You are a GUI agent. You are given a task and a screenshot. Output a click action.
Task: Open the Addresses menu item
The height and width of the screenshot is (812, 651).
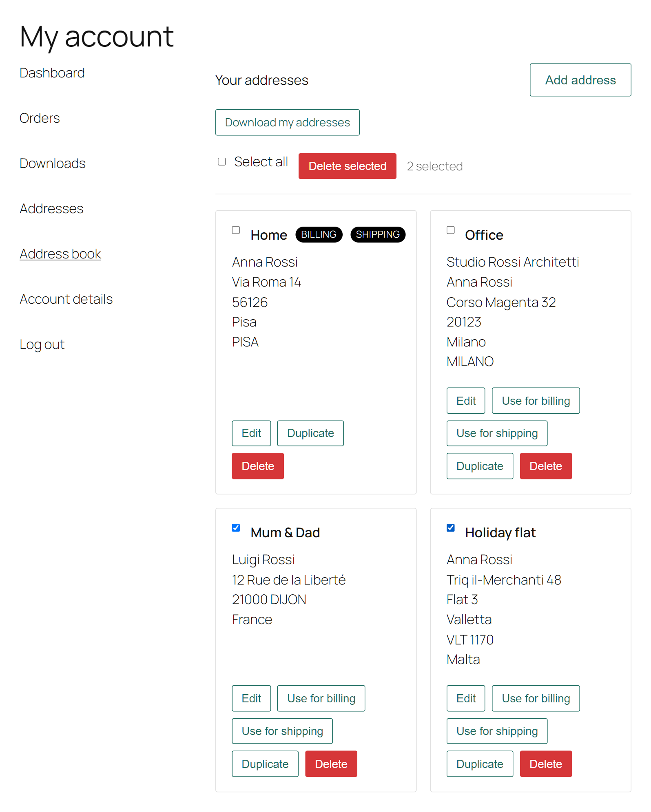[52, 209]
